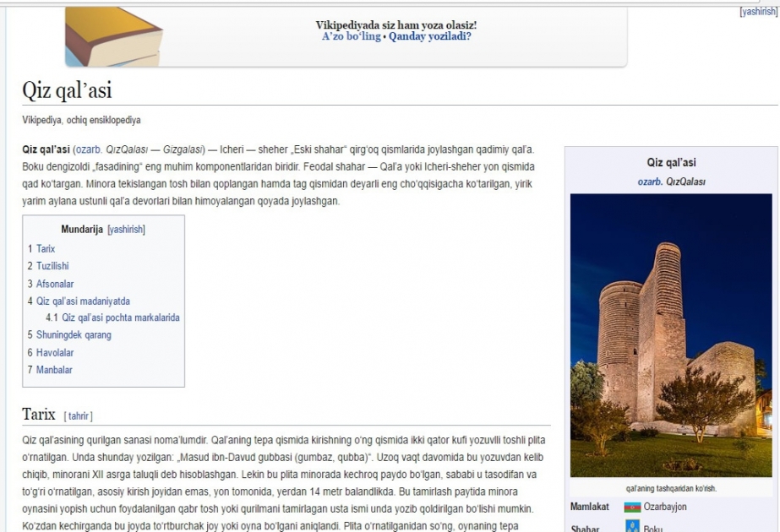Follow the ozarb. link in the infobox
Viewport: 780px width, 532px height.
tap(650, 182)
